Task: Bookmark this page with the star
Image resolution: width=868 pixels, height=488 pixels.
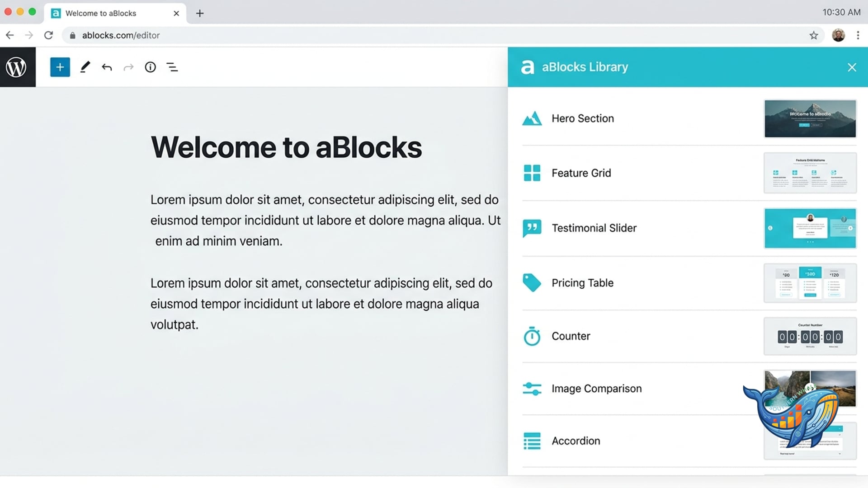Action: click(814, 35)
